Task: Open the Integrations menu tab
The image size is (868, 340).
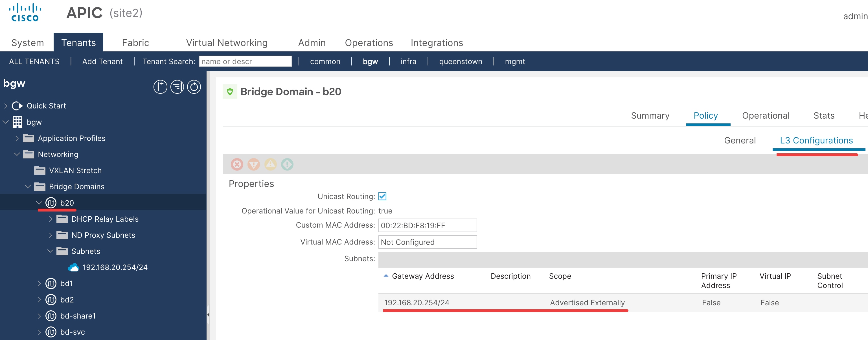Action: (437, 43)
